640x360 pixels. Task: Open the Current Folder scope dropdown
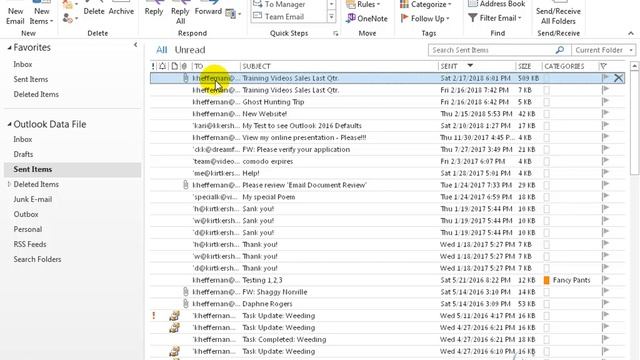click(x=603, y=50)
